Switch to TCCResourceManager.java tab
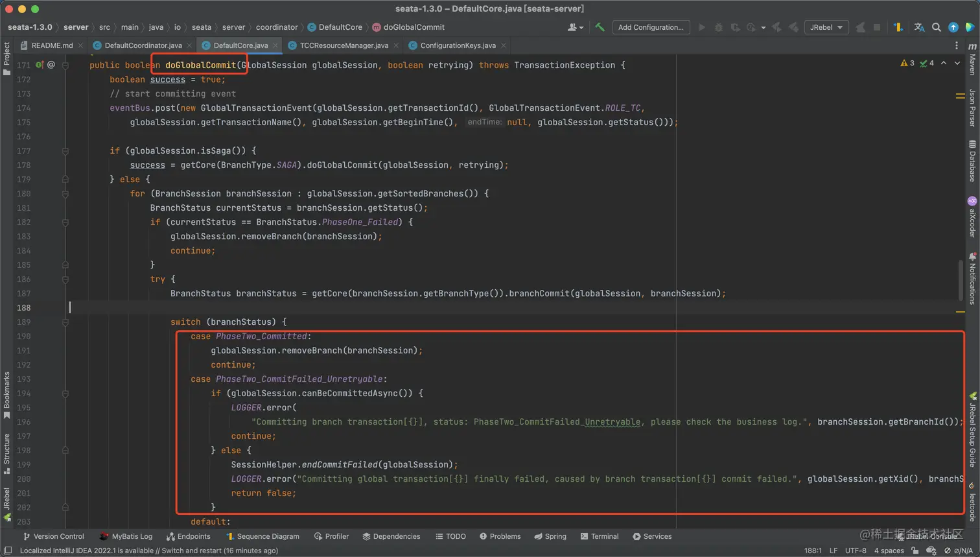 tap(344, 45)
